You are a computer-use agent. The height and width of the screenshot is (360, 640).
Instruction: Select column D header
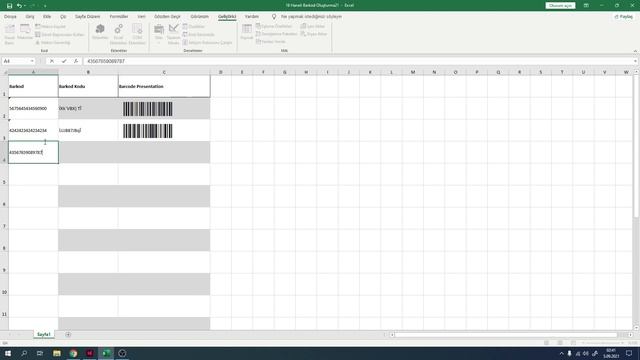tap(220, 72)
